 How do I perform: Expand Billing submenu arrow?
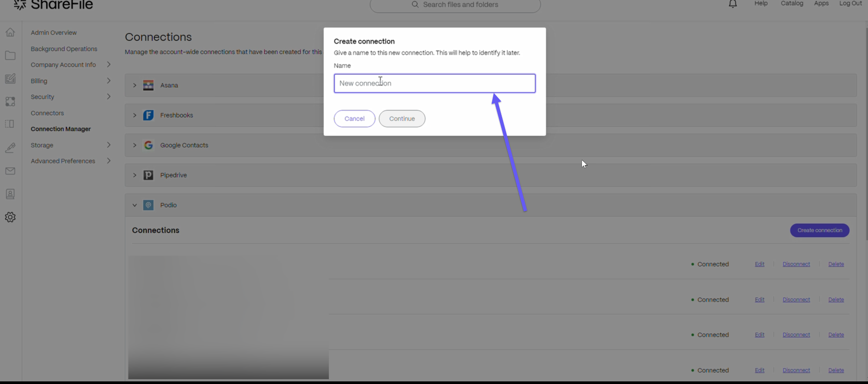click(108, 80)
